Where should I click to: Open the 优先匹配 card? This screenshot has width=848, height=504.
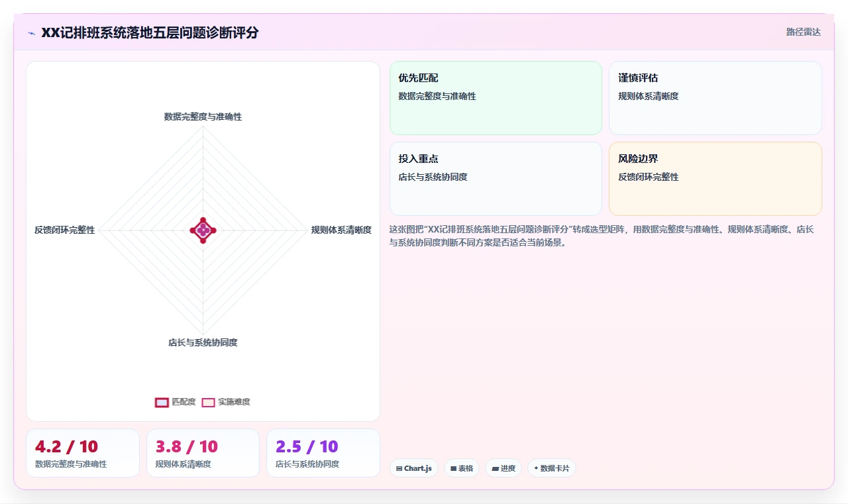coord(496,98)
